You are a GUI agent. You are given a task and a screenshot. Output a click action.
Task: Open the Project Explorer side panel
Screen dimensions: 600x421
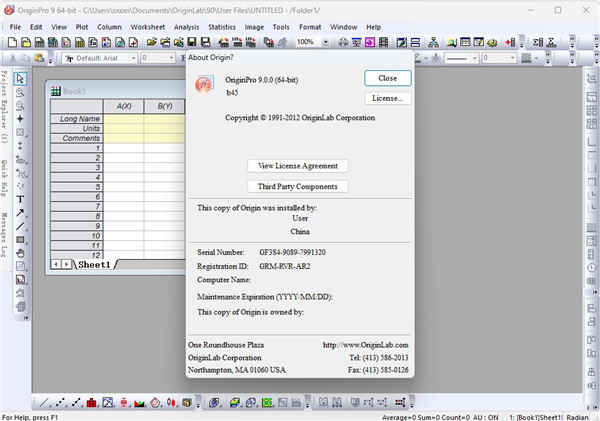[x=6, y=108]
